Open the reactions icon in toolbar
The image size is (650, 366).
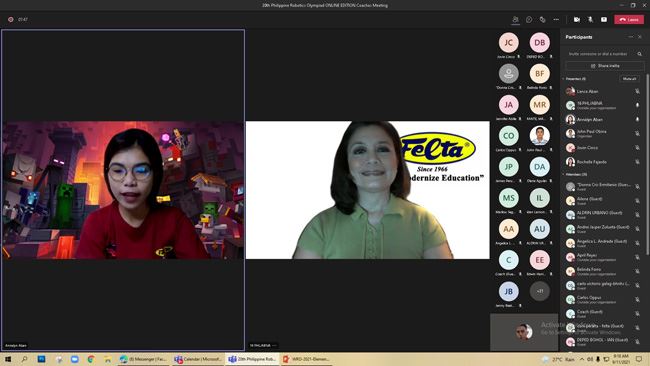tap(542, 19)
